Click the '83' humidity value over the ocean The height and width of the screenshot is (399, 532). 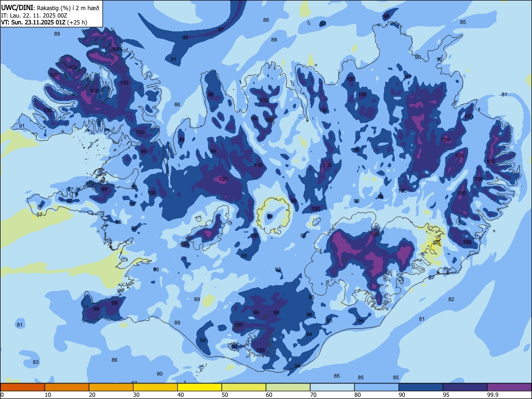tap(36, 362)
